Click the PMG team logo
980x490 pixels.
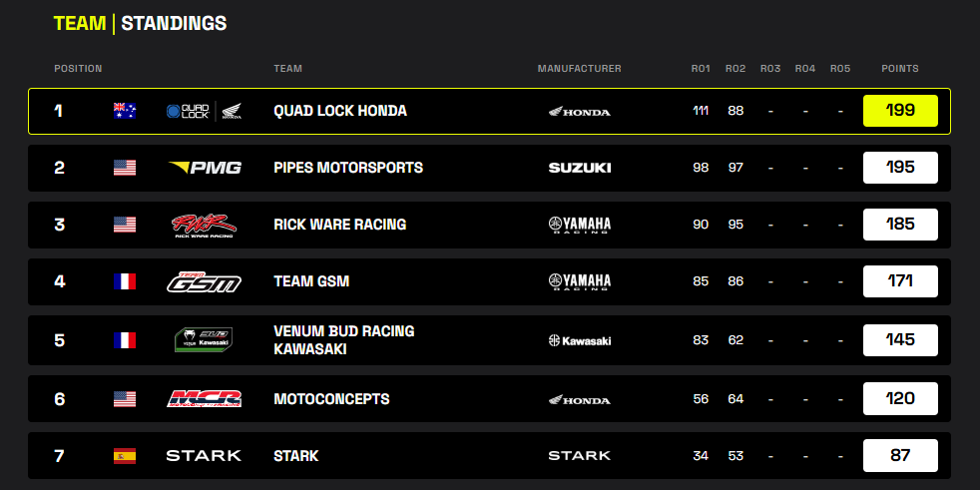click(205, 168)
